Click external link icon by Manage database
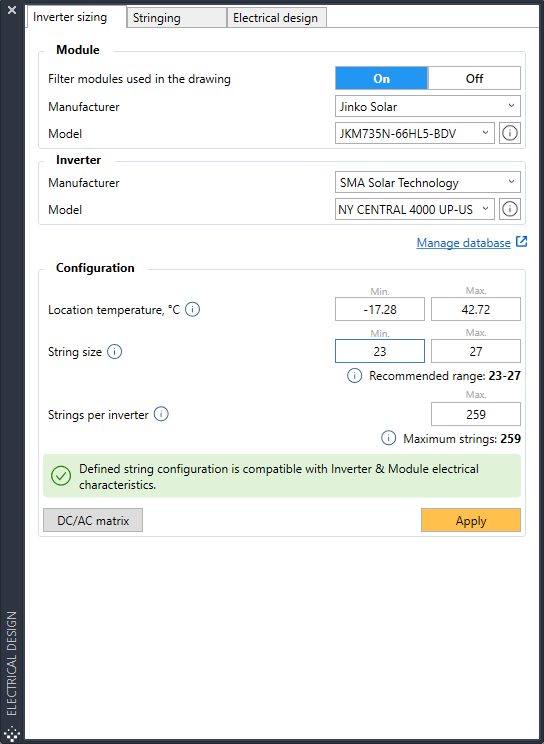This screenshot has height=744, width=544. [522, 242]
